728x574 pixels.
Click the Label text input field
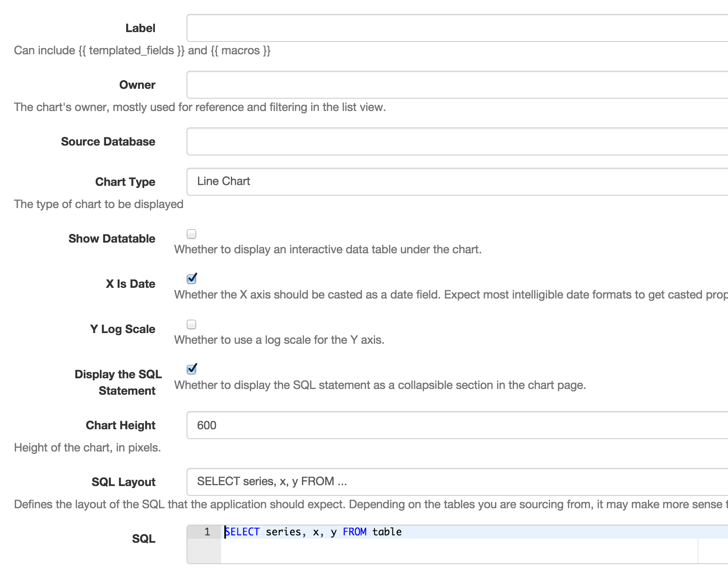coord(456,28)
